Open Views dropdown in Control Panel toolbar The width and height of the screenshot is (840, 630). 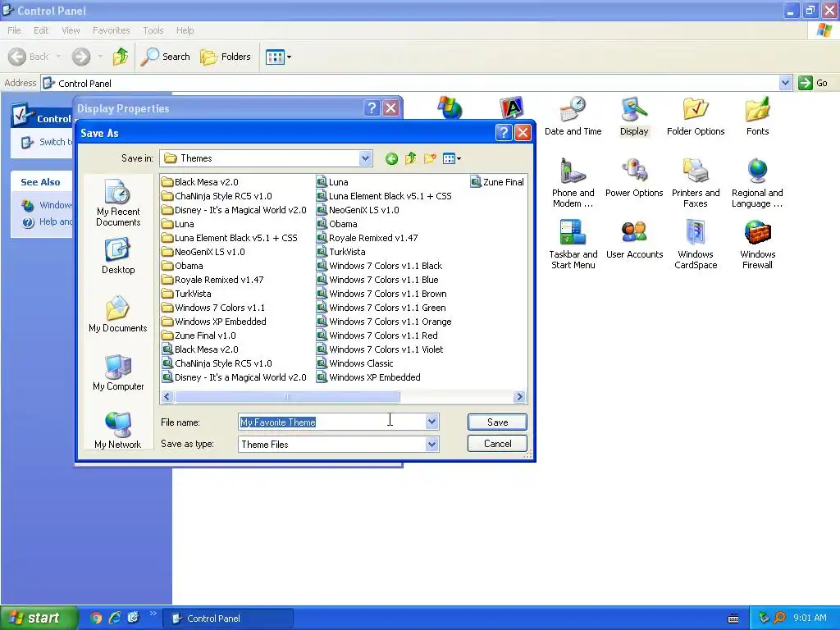pos(279,57)
